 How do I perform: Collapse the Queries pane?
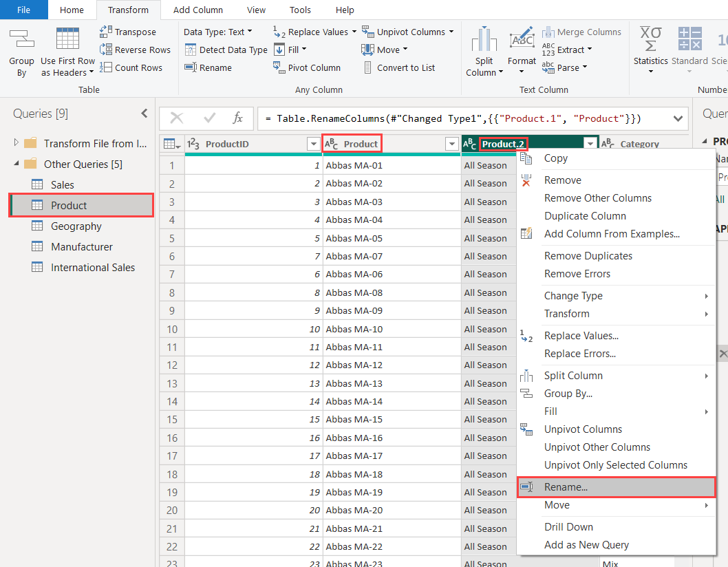(x=144, y=114)
